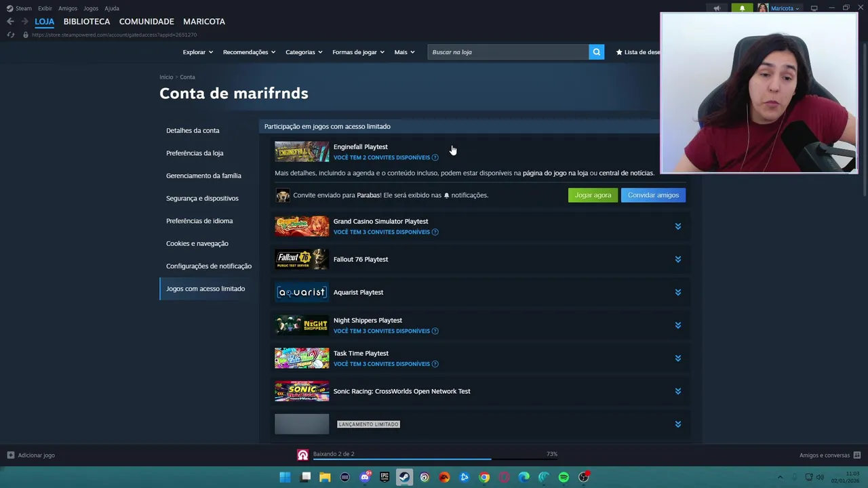Open the MARICOTA profile tab
This screenshot has height=488, width=868.
(x=204, y=22)
